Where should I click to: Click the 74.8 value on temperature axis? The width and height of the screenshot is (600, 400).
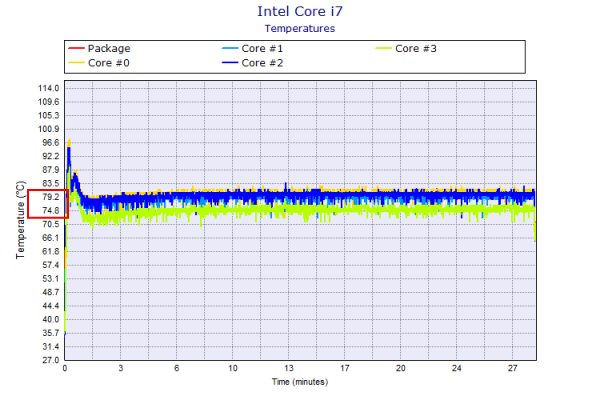(51, 211)
